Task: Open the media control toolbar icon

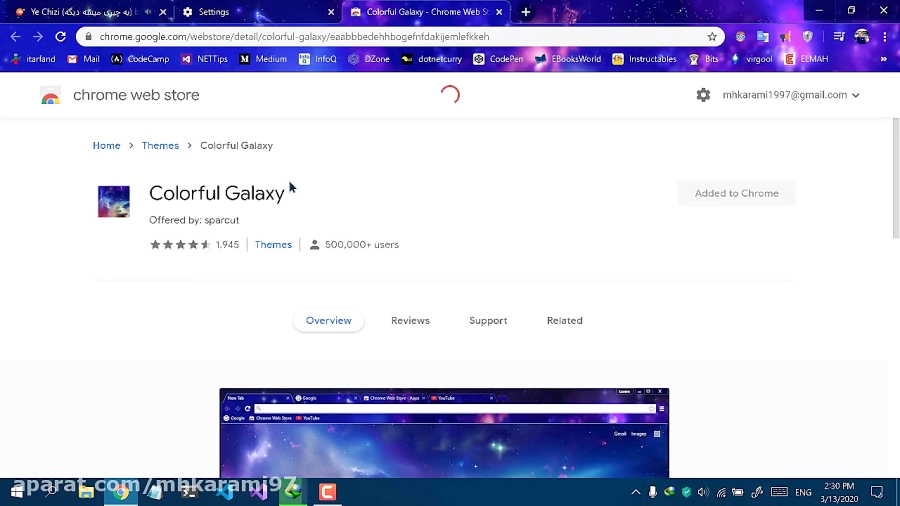Action: pos(839,37)
